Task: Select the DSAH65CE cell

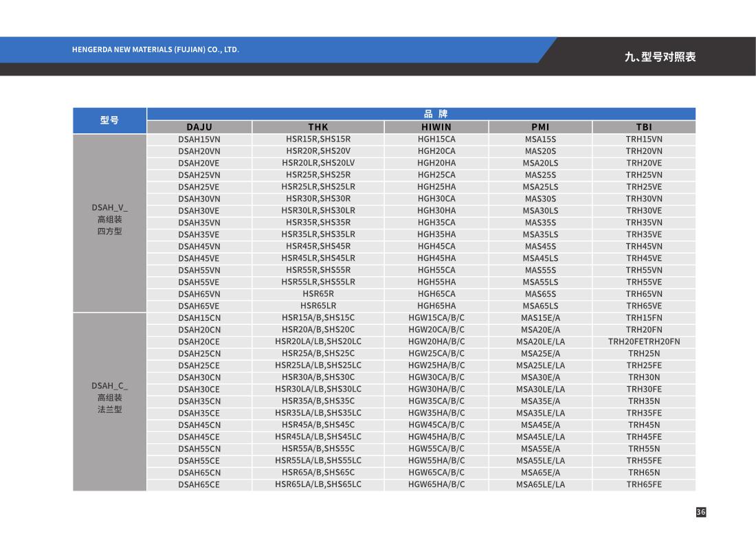Action: [199, 484]
